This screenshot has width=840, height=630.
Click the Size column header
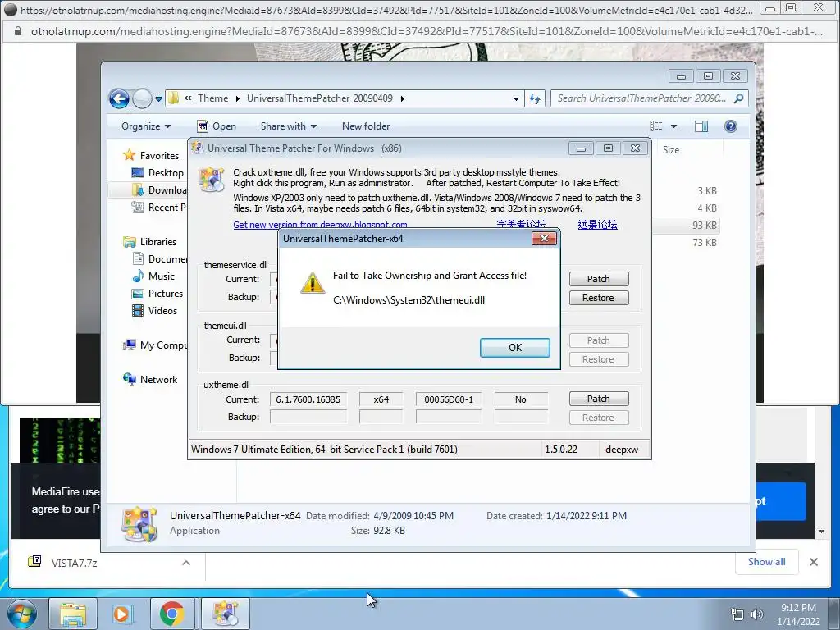point(671,150)
